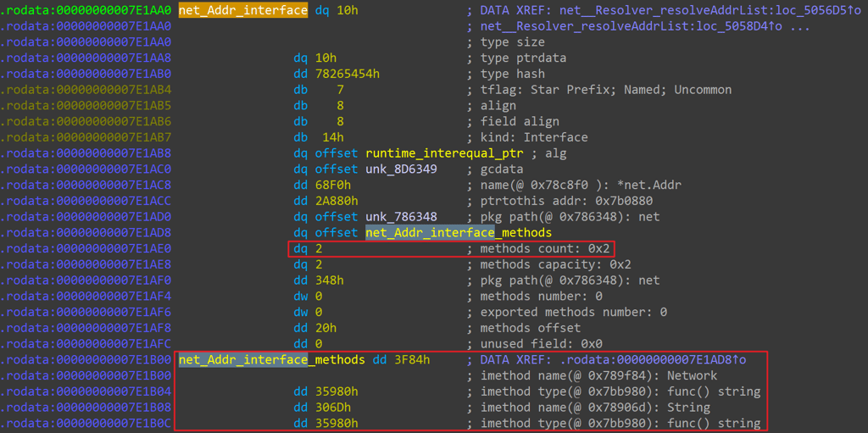Click the highlighted net_Addr_interface label on the first line

point(242,10)
